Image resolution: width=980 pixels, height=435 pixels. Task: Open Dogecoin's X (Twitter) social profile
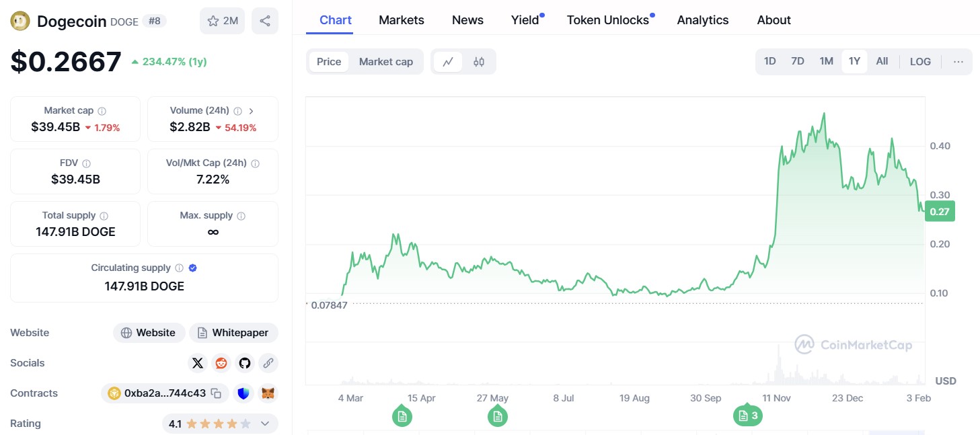click(x=197, y=362)
